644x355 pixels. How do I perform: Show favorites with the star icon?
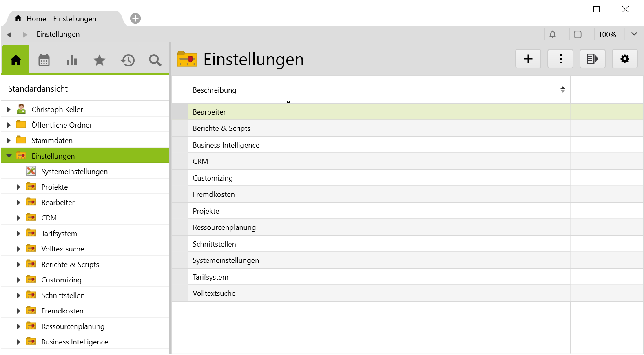click(100, 60)
